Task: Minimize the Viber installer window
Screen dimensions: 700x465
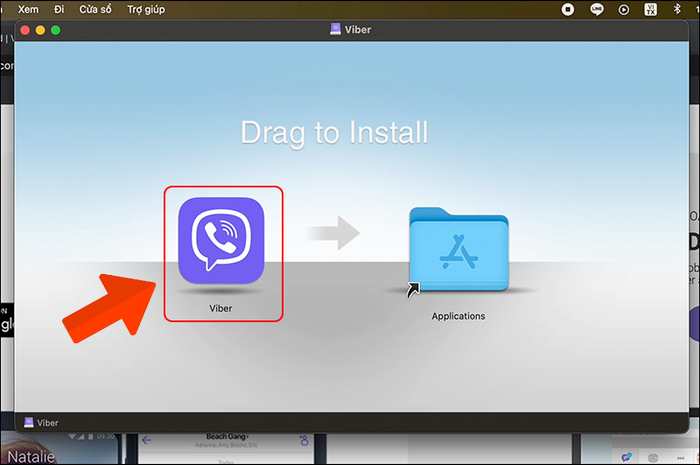Action: click(40, 30)
